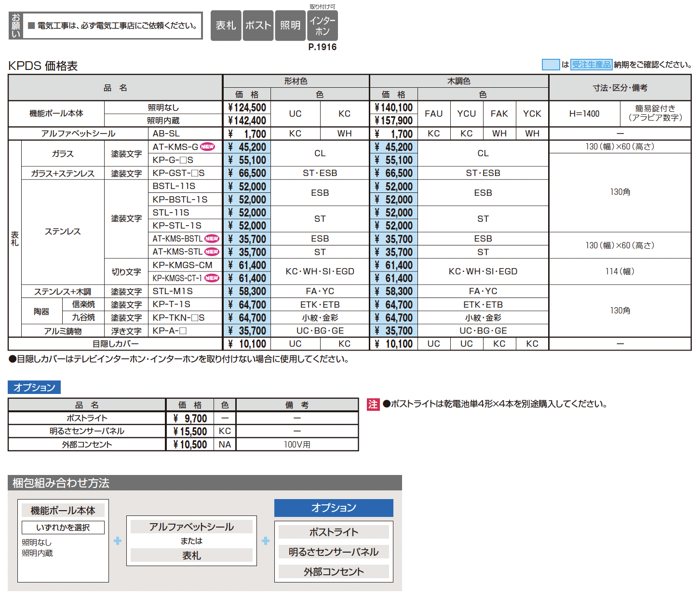
Task: Click the gray 表札 badge at top
Action: pos(226,26)
